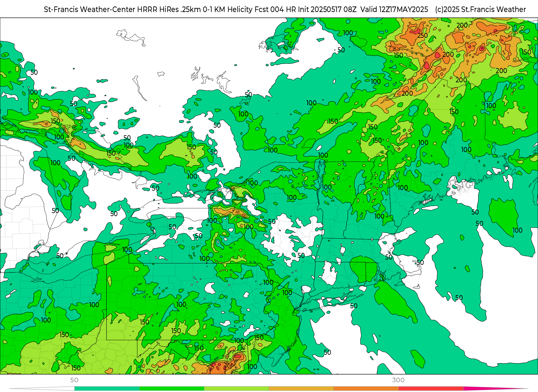Click 'St-Francis Weather-Center' in the title
The height and width of the screenshot is (392, 538).
pos(90,10)
